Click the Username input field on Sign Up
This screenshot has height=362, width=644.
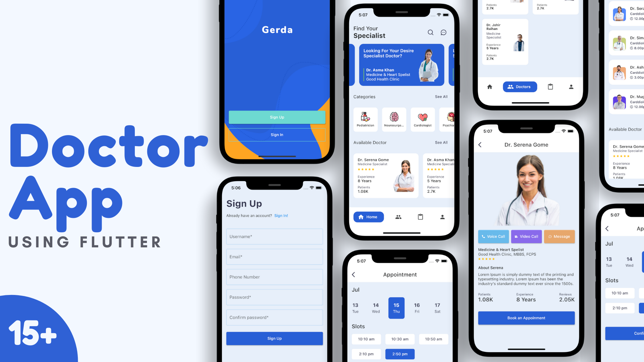274,236
